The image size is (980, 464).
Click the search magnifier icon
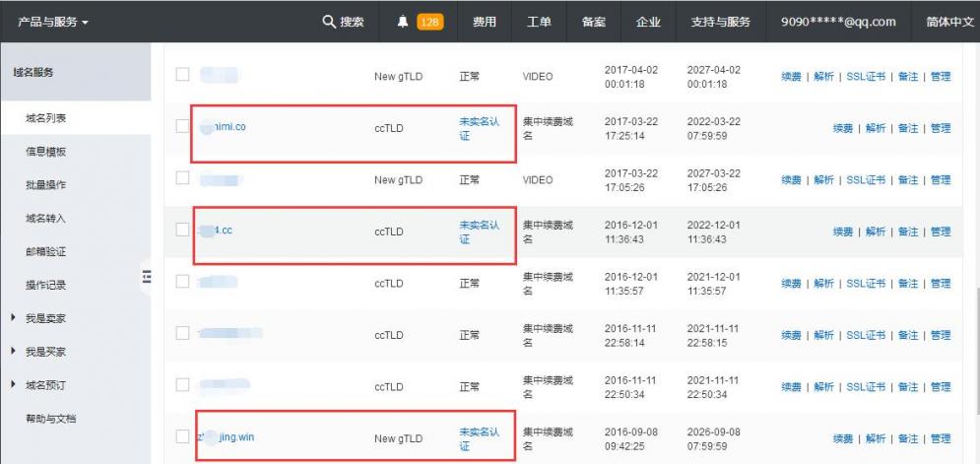click(x=329, y=22)
